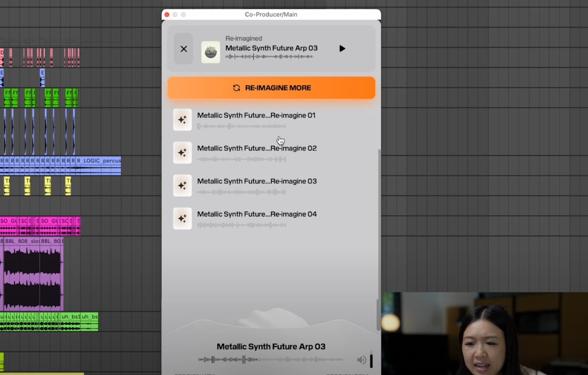Click the sparkle icon beside Re-imagine 01
Image resolution: width=588 pixels, height=375 pixels.
pos(182,120)
